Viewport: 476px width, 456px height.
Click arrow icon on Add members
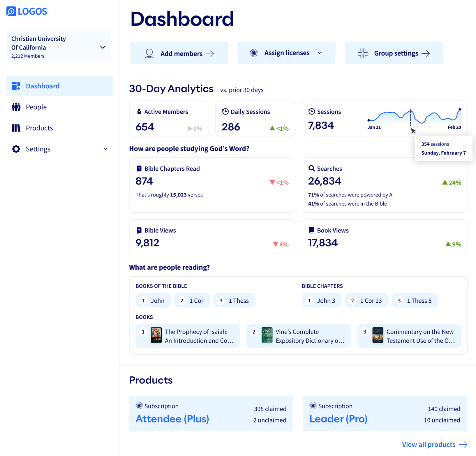pos(210,54)
